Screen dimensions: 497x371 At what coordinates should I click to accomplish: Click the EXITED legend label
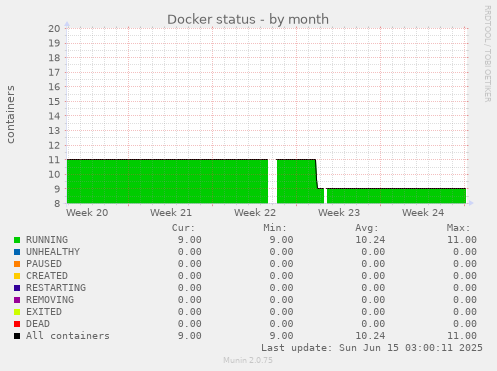[44, 312]
